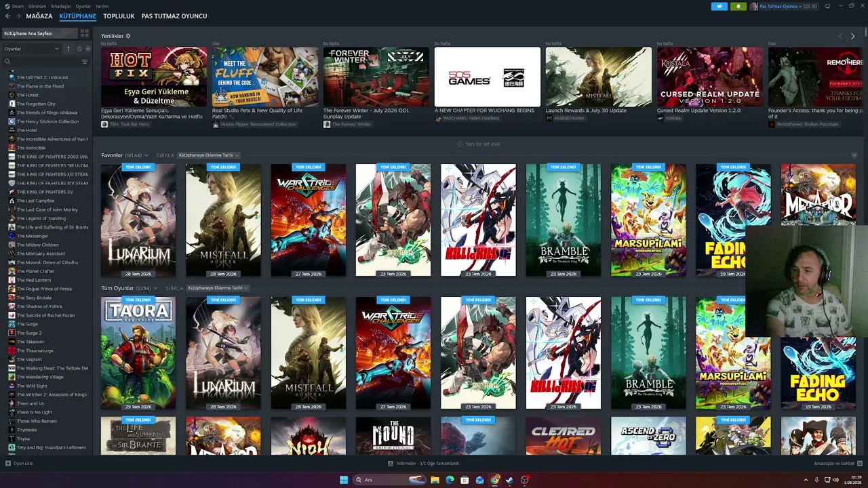Select KÜTÜPHANE tab
This screenshot has height=488, width=868.
tap(78, 16)
